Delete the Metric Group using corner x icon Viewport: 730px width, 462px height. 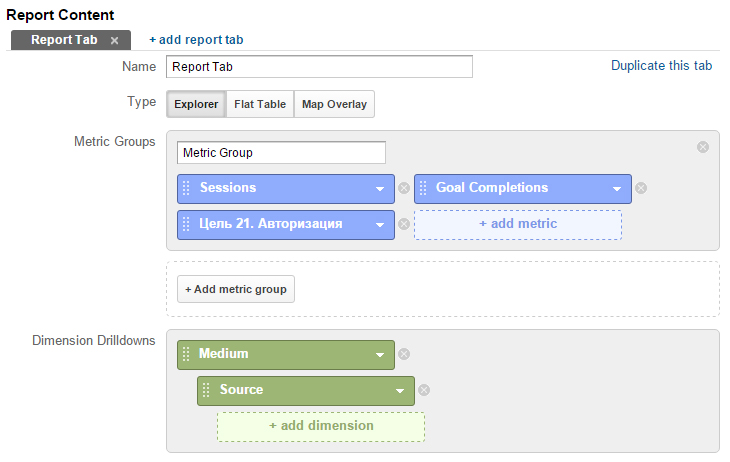coord(703,147)
